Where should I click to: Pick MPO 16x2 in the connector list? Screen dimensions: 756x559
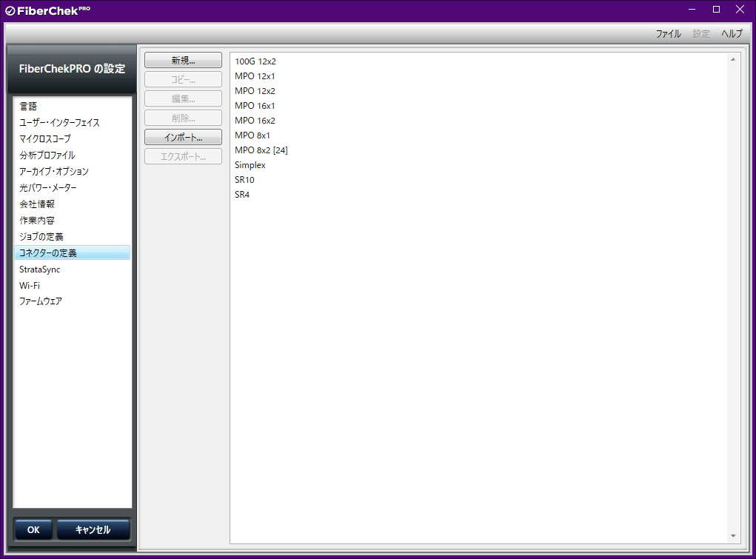click(255, 121)
